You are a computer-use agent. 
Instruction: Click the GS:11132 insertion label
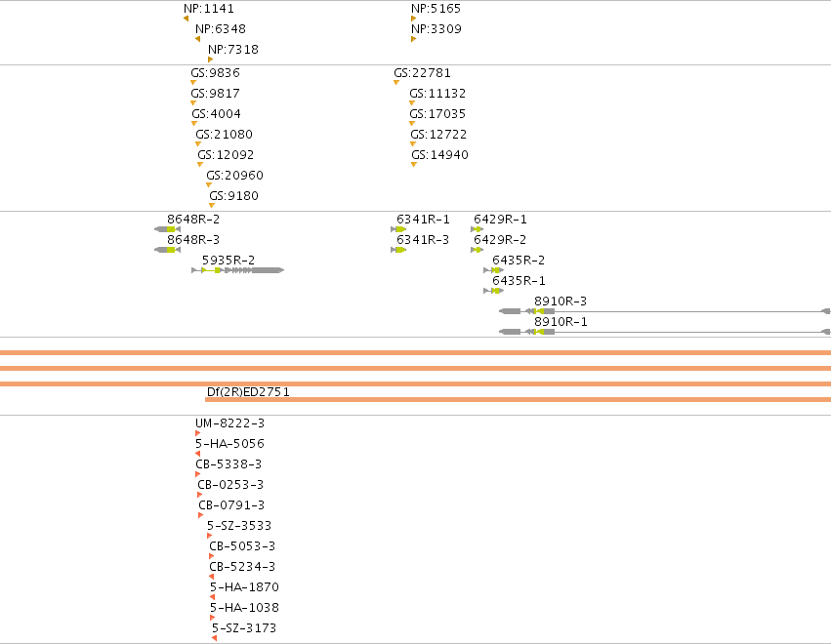tap(437, 94)
